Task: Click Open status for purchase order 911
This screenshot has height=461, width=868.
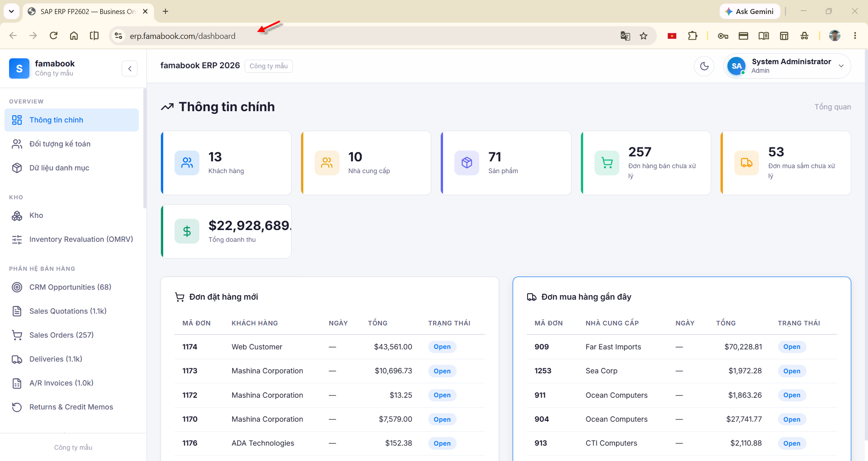Action: tap(792, 395)
